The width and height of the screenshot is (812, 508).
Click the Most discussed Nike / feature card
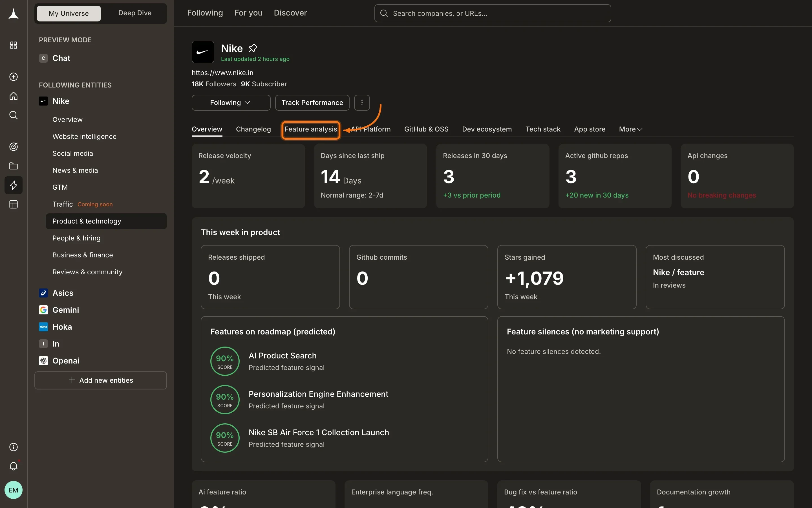[715, 277]
